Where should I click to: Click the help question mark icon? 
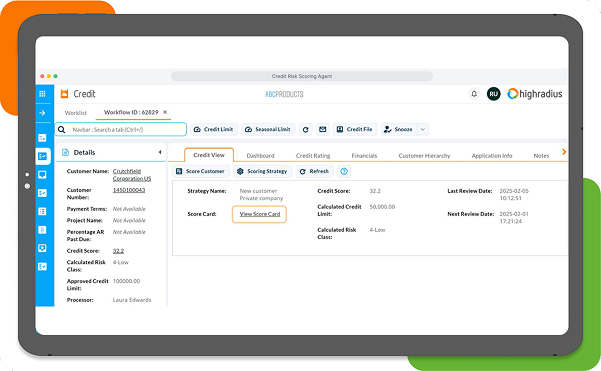pos(344,171)
